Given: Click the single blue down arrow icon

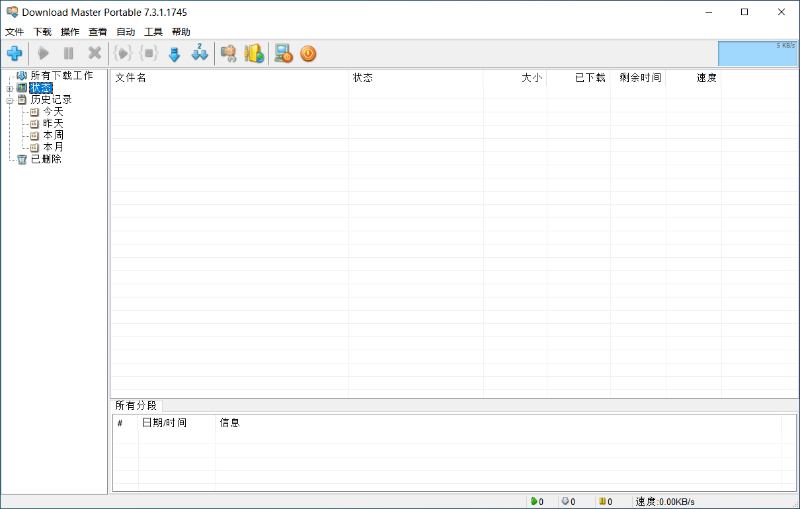Looking at the screenshot, I should click(174, 54).
